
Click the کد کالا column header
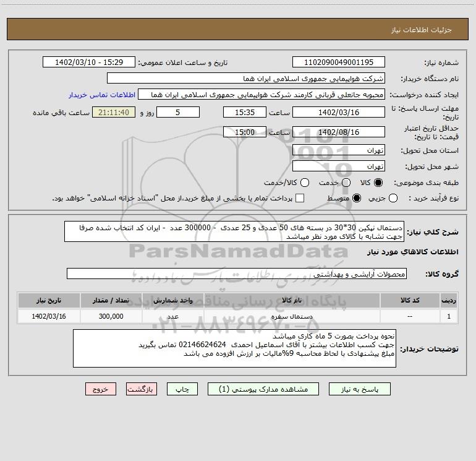[410, 300]
